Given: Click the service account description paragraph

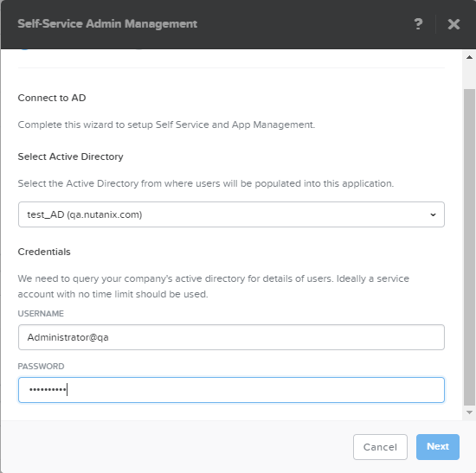Looking at the screenshot, I should coord(214,286).
